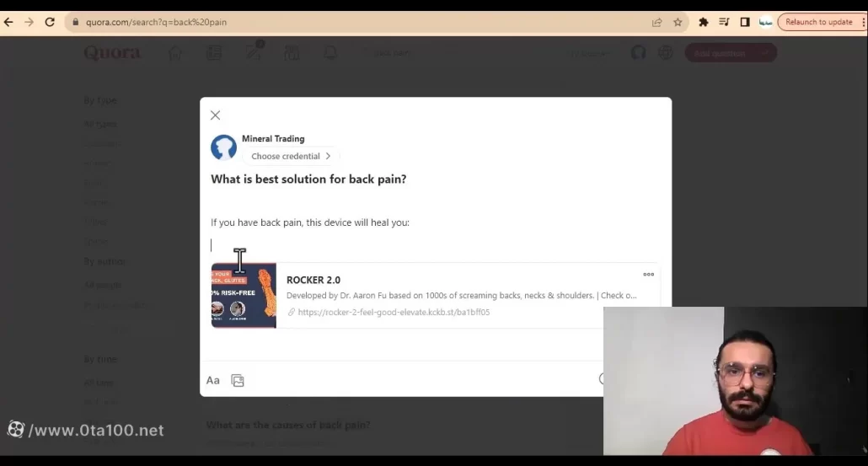The image size is (868, 466).
Task: Reload the Quora page
Action: point(50,23)
